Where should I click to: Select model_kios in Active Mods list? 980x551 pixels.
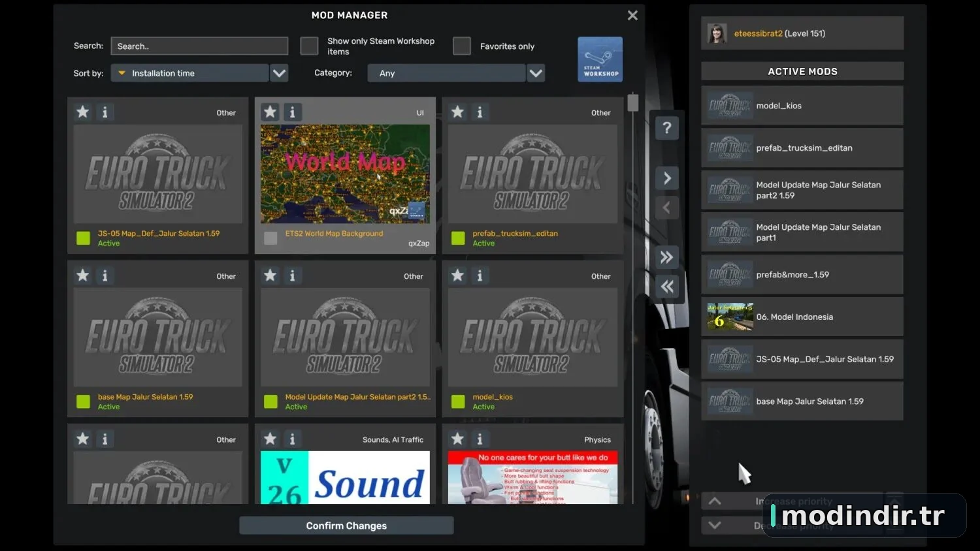click(802, 106)
